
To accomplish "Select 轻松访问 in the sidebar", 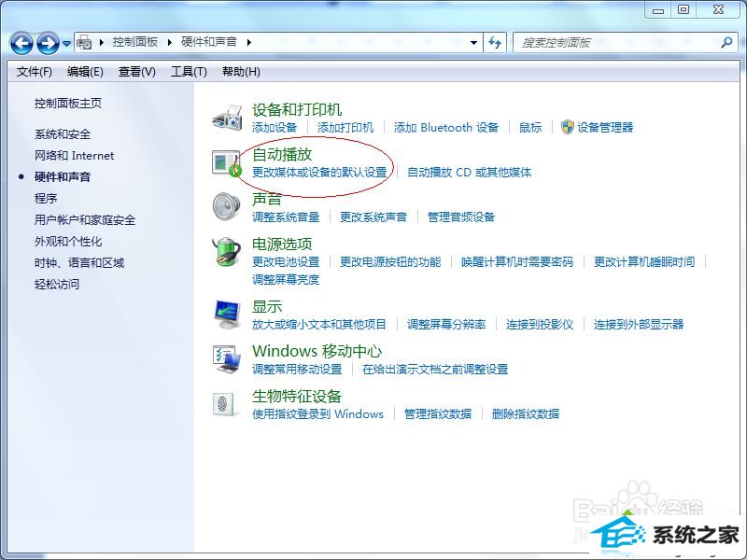I will point(57,285).
